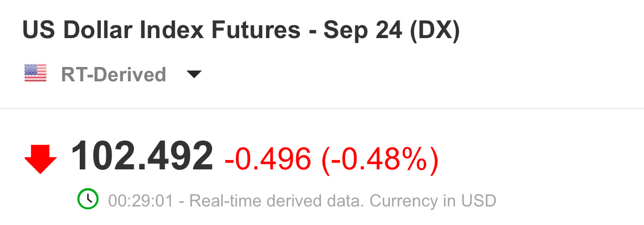
Task: Click the red down arrow indicator
Action: (x=41, y=159)
